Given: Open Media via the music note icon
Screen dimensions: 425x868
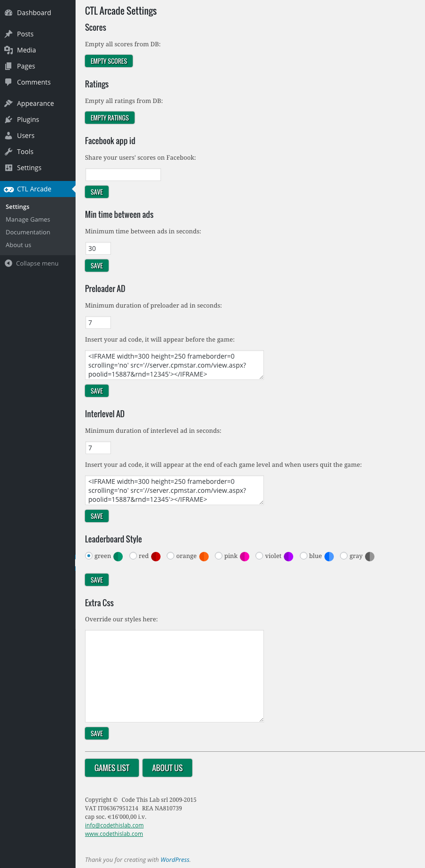Looking at the screenshot, I should [9, 50].
